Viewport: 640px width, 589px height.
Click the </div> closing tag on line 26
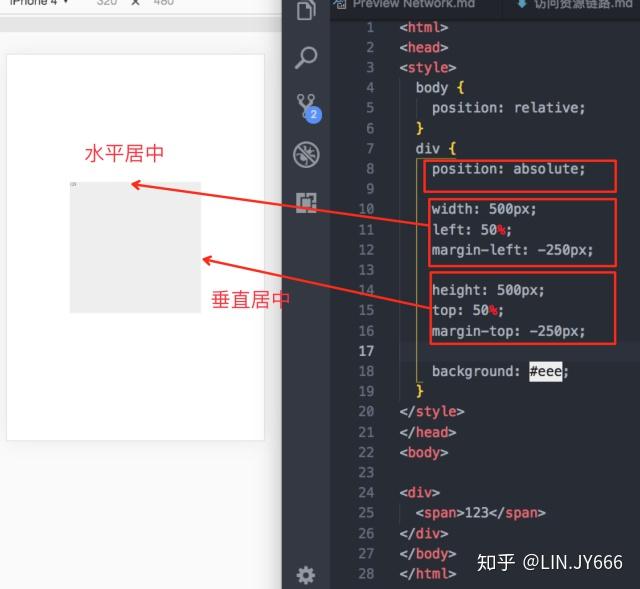[424, 533]
